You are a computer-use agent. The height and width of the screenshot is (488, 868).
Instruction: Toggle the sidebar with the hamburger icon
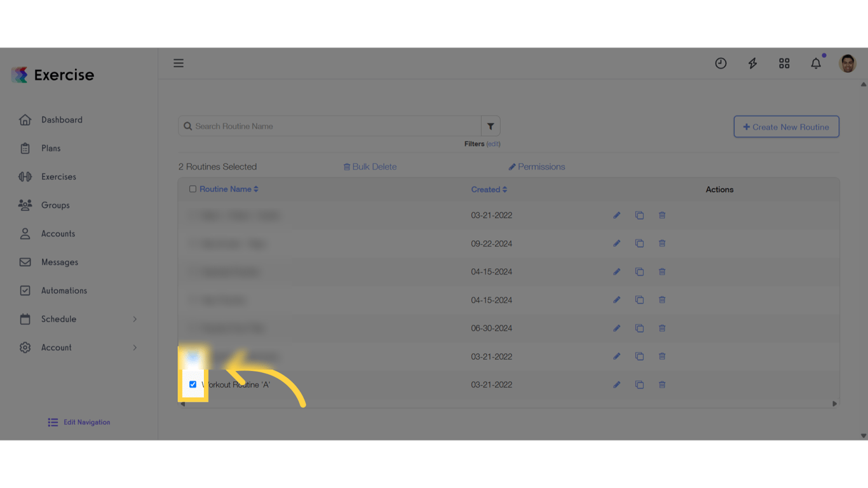click(179, 63)
